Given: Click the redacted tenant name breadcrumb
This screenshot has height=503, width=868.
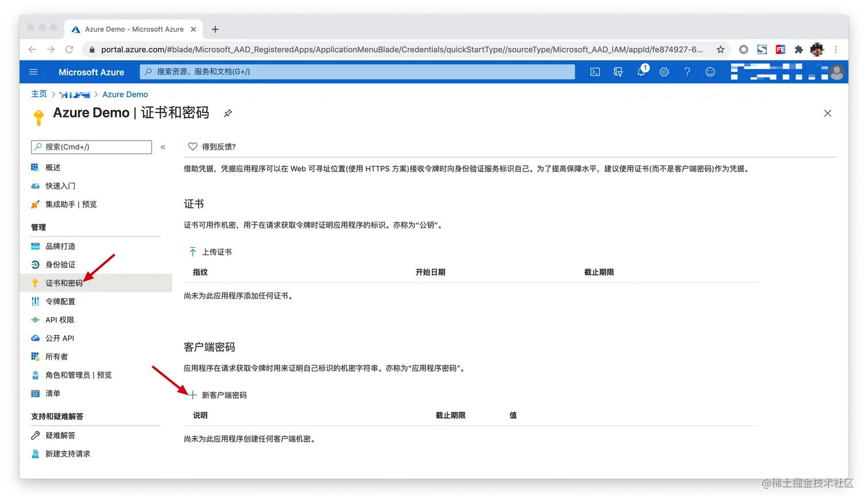Looking at the screenshot, I should click(75, 95).
